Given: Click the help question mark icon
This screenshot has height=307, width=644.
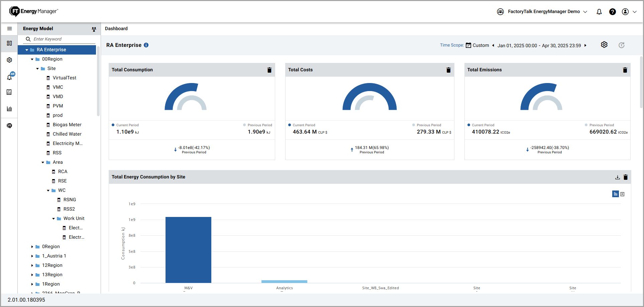Looking at the screenshot, I should [612, 12].
